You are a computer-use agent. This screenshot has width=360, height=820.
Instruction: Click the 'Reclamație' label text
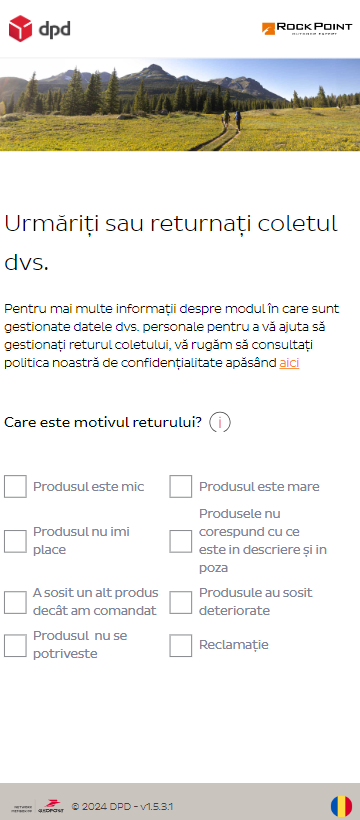click(x=233, y=645)
